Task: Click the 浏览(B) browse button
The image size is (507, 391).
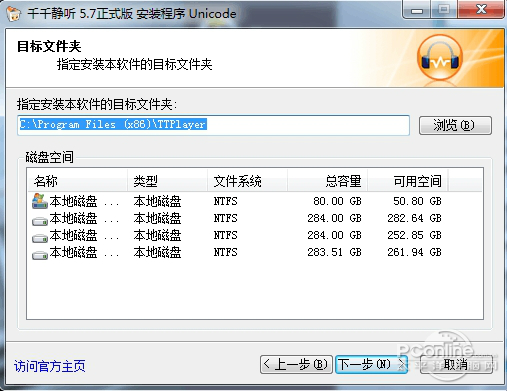Action: 455,125
